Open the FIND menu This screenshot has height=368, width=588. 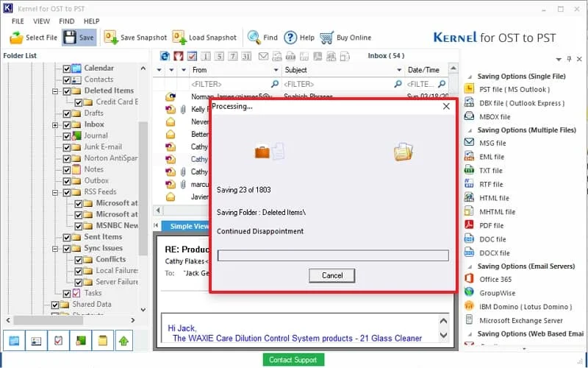[x=66, y=21]
